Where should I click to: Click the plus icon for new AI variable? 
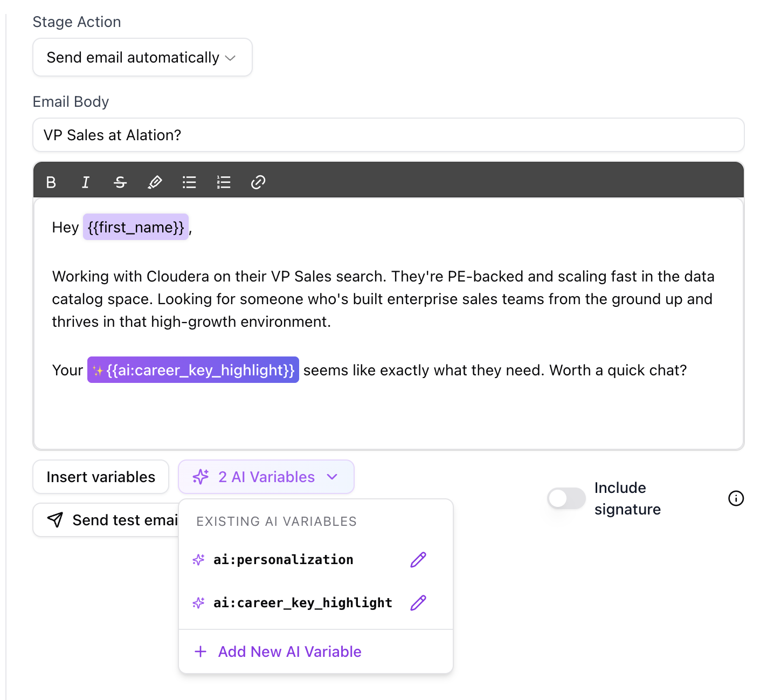click(201, 651)
